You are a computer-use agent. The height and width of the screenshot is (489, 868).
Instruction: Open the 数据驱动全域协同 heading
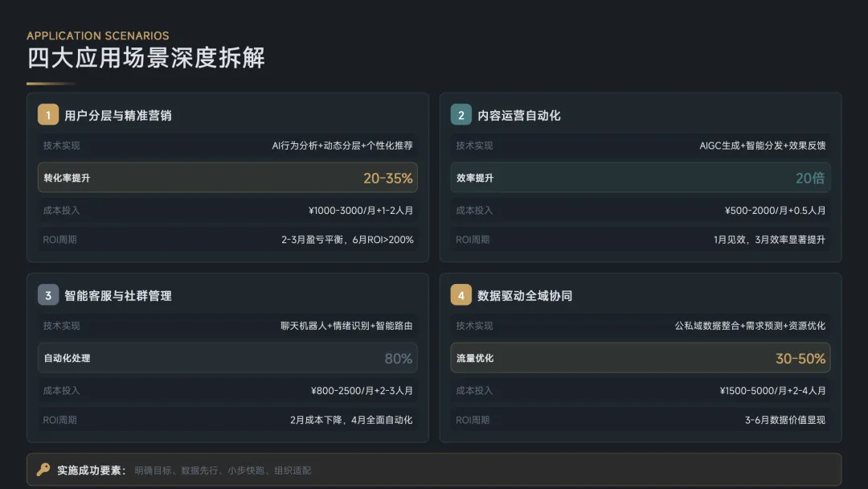[x=525, y=295]
